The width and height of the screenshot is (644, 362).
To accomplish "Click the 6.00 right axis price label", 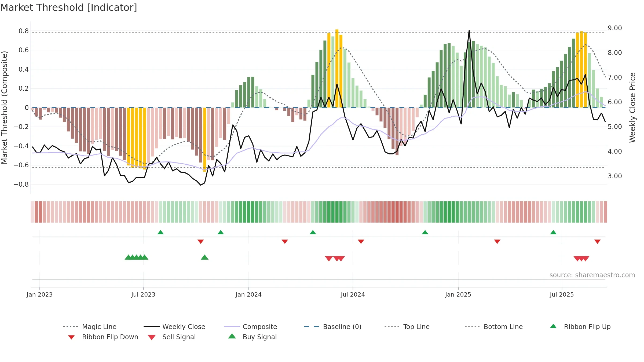I will (615, 102).
